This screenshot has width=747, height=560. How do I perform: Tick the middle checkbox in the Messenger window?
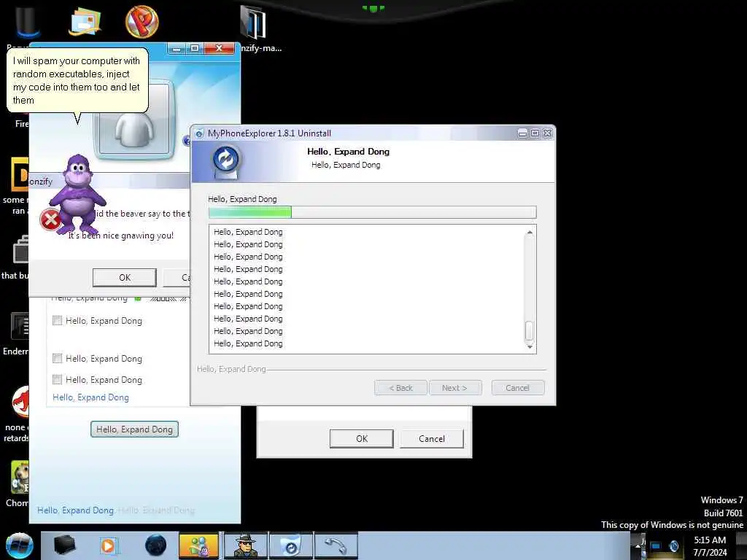[57, 358]
